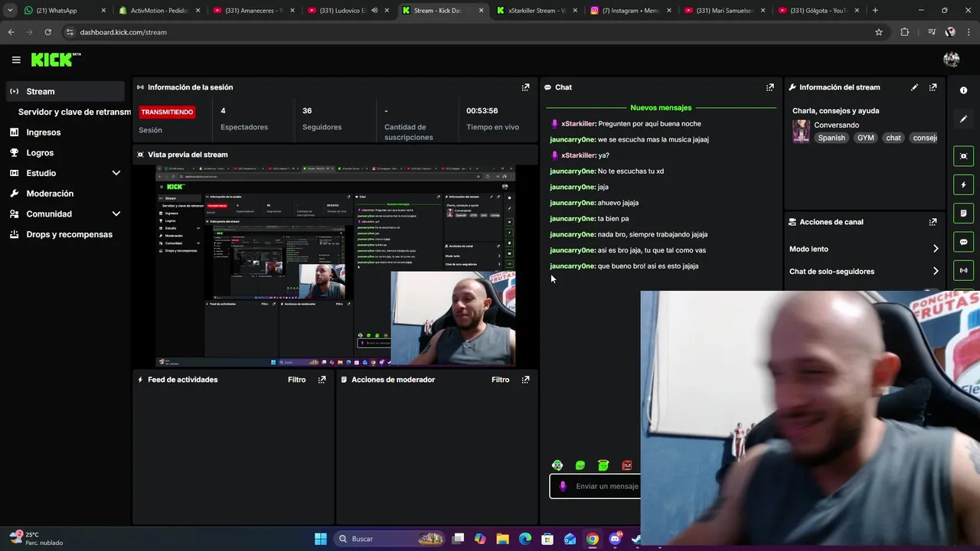Viewport: 980px width, 551px height.
Task: Click the taskbar Buscar search box
Action: pos(390,539)
